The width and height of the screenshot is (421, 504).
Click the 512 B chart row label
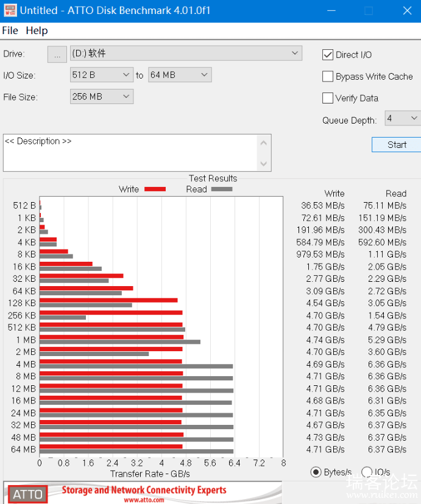pos(24,205)
